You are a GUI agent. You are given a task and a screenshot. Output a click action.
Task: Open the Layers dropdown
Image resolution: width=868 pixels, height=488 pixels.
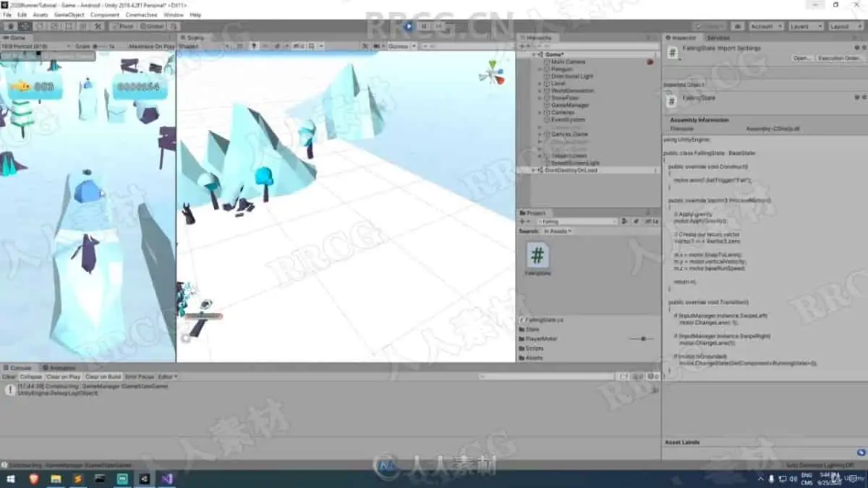806,26
